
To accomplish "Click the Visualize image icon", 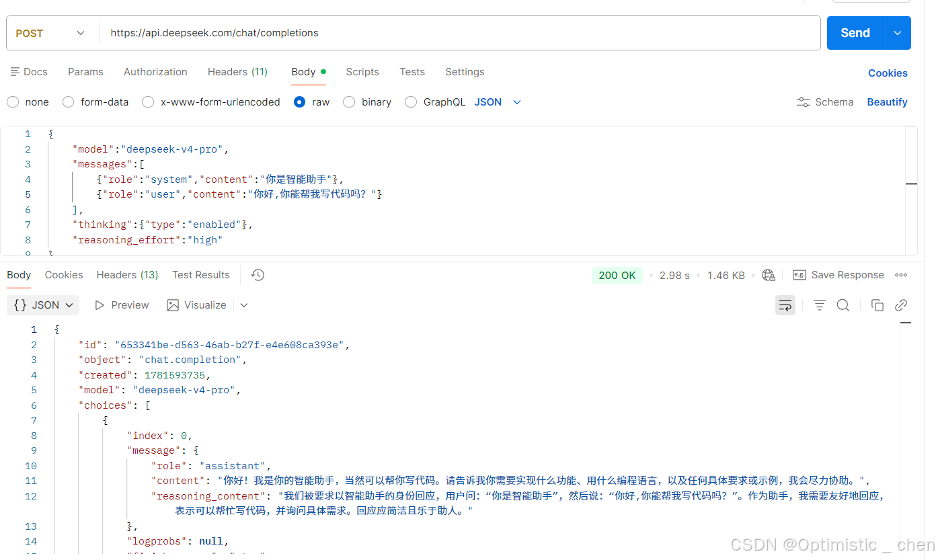I will [173, 305].
